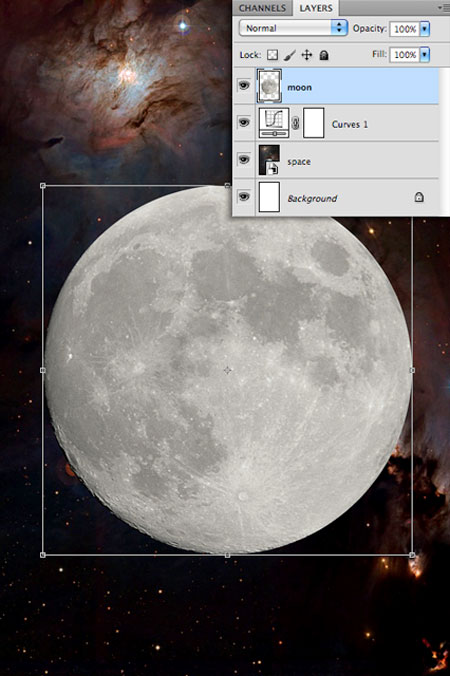Hide the moon layer
This screenshot has height=676, width=450.
244,85
